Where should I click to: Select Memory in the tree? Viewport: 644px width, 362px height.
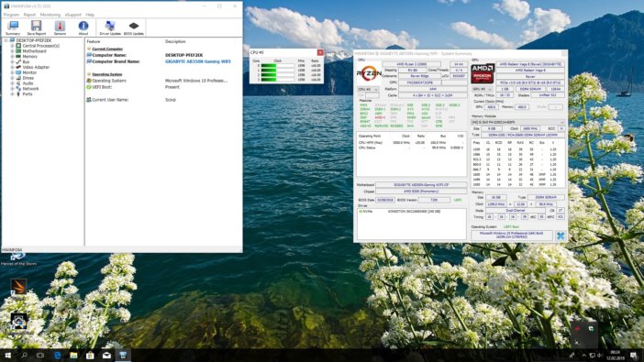tap(29, 57)
